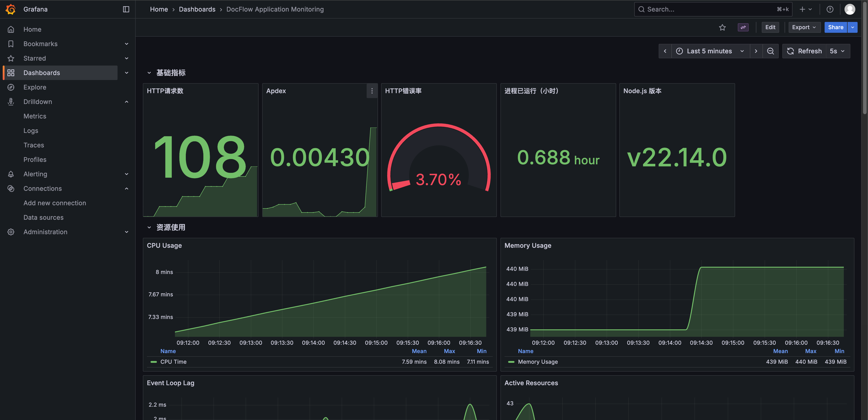Open Explore in the sidebar
Viewport: 868px width, 420px height.
click(x=35, y=87)
